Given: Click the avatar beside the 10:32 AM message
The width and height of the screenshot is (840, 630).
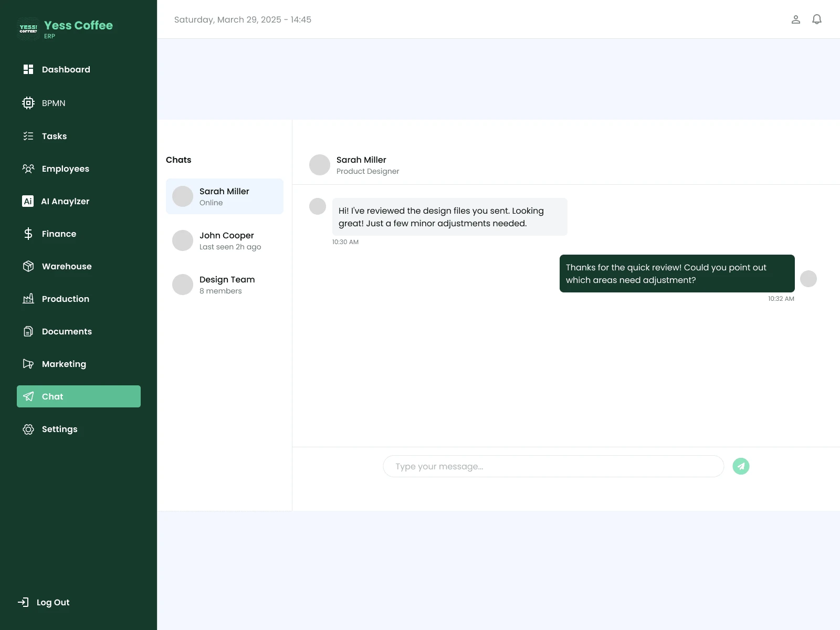Looking at the screenshot, I should point(808,279).
